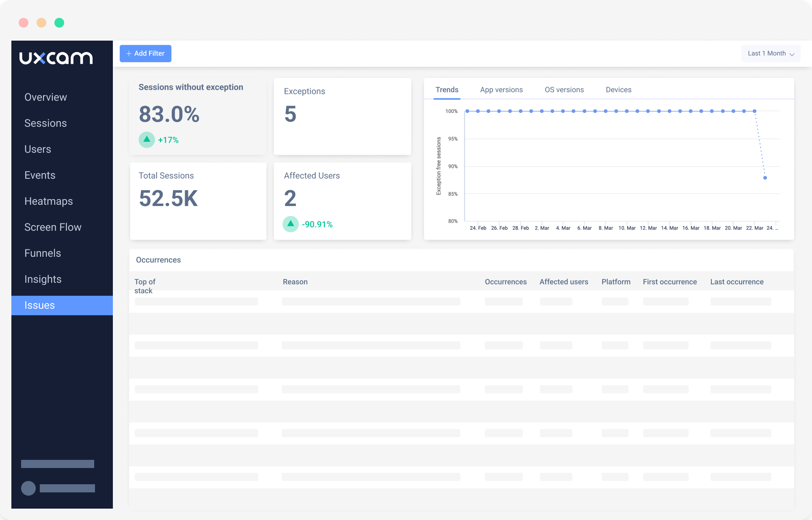812x520 pixels.
Task: Click the green up-arrow icon beside +17%
Action: [147, 140]
